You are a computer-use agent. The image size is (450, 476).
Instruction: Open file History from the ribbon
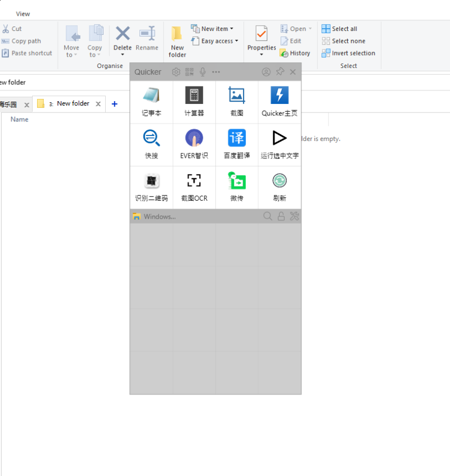pos(295,53)
